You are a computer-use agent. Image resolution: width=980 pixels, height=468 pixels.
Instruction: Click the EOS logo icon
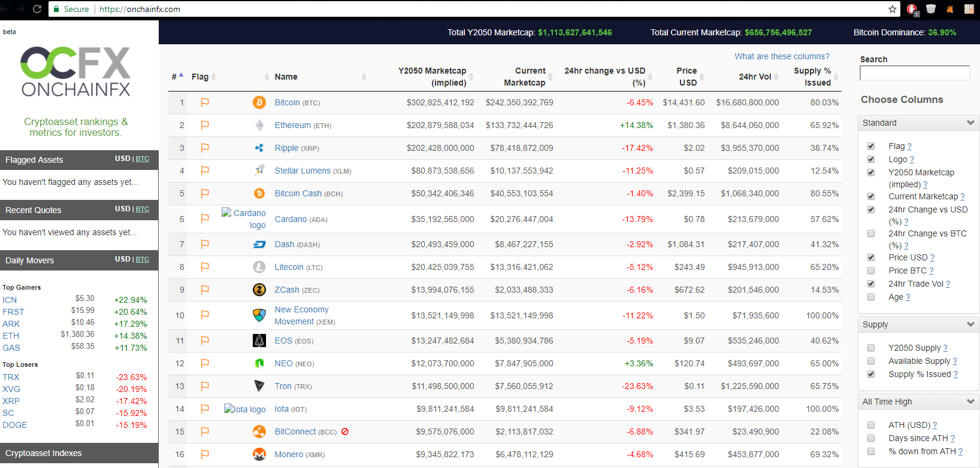pyautogui.click(x=259, y=341)
